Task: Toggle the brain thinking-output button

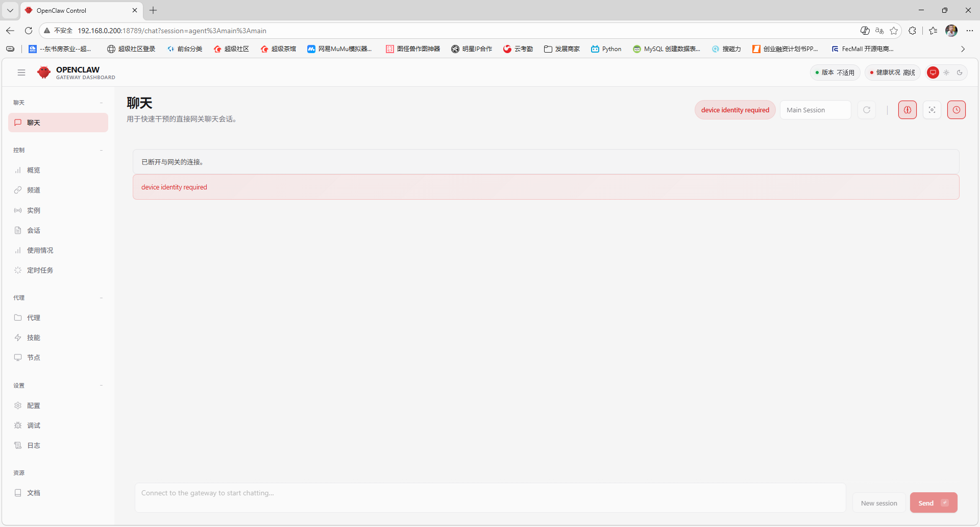Action: pos(907,110)
